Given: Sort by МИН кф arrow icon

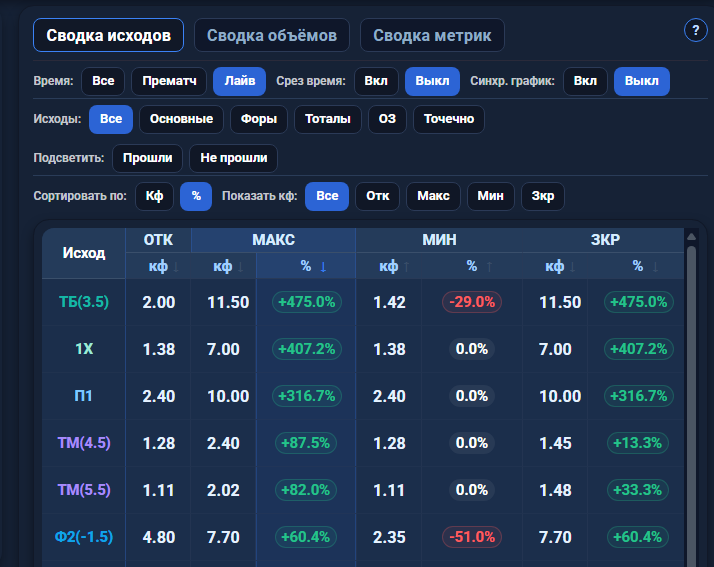Looking at the screenshot, I should click(x=407, y=267).
